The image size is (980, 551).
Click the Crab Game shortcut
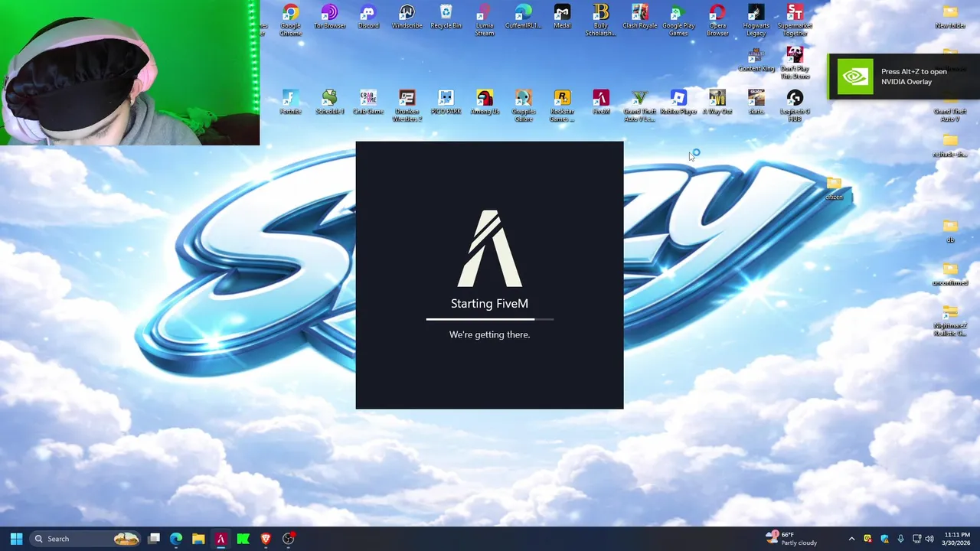[x=368, y=103]
